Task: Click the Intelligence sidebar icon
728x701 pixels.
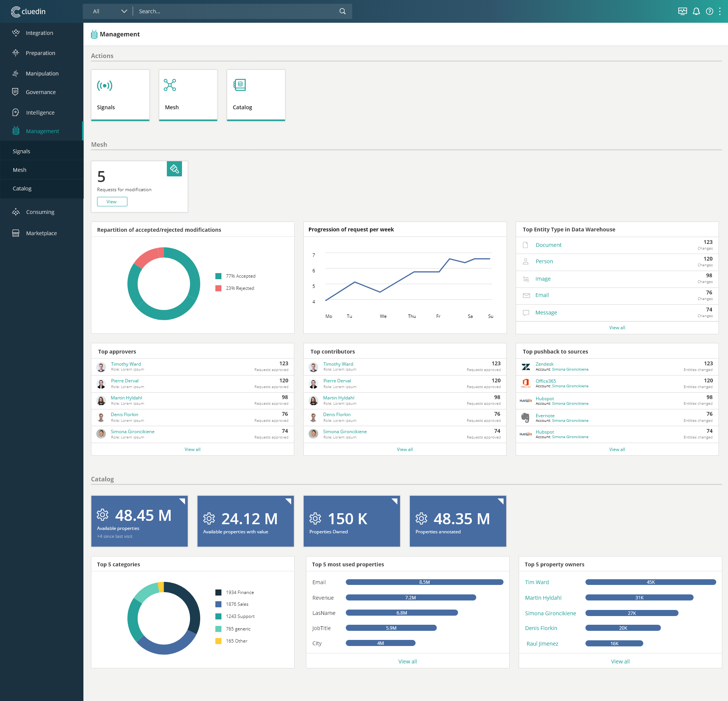Action: click(16, 112)
